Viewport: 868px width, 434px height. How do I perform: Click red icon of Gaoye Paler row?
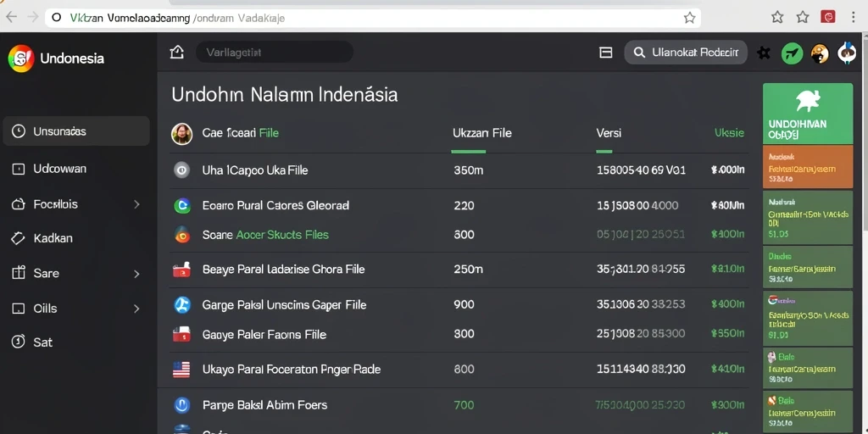(x=181, y=334)
